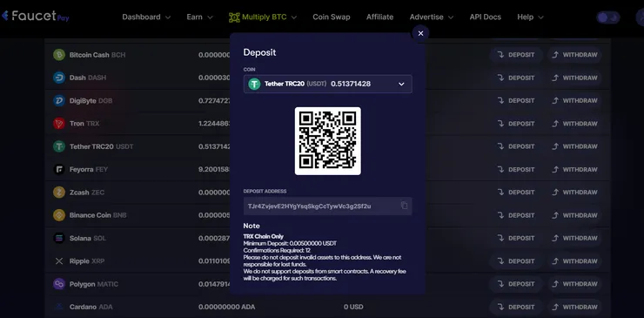Click Deposit button for Ripple
644x318 pixels.
516,261
